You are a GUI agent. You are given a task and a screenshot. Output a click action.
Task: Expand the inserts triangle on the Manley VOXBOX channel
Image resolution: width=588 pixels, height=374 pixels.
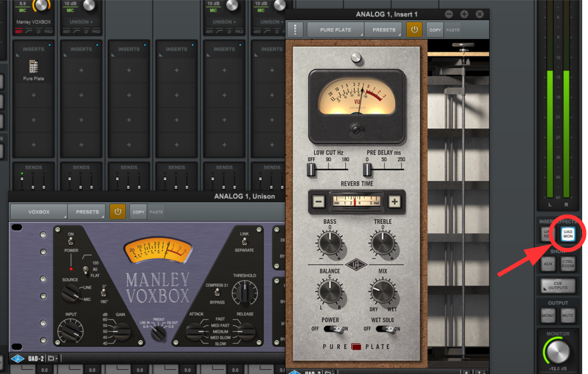[x=17, y=55]
